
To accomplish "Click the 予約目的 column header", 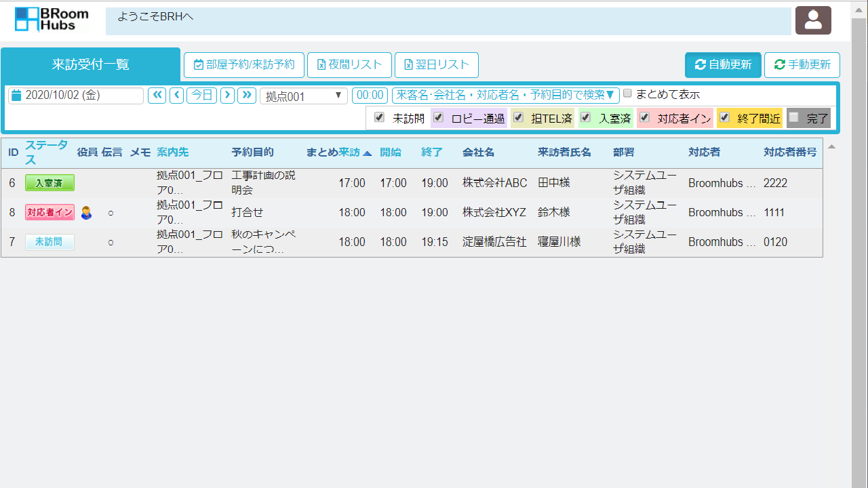I will coord(252,152).
